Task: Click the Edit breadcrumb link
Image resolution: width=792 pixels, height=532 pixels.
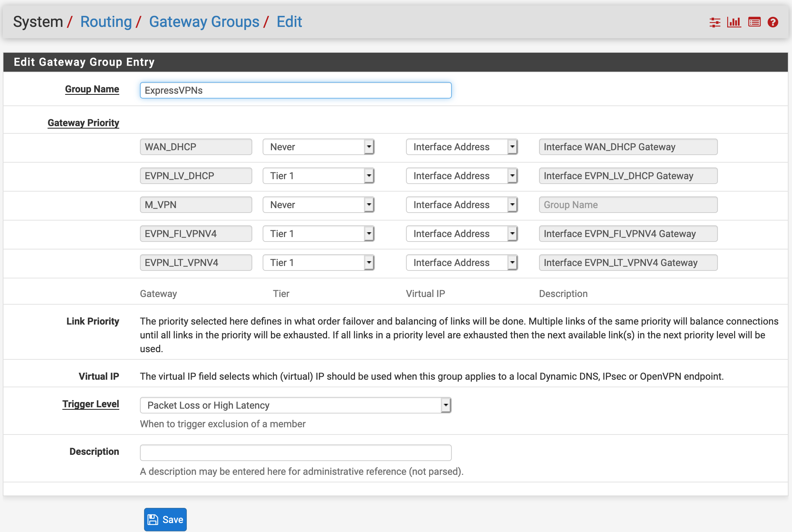Action: click(x=289, y=22)
